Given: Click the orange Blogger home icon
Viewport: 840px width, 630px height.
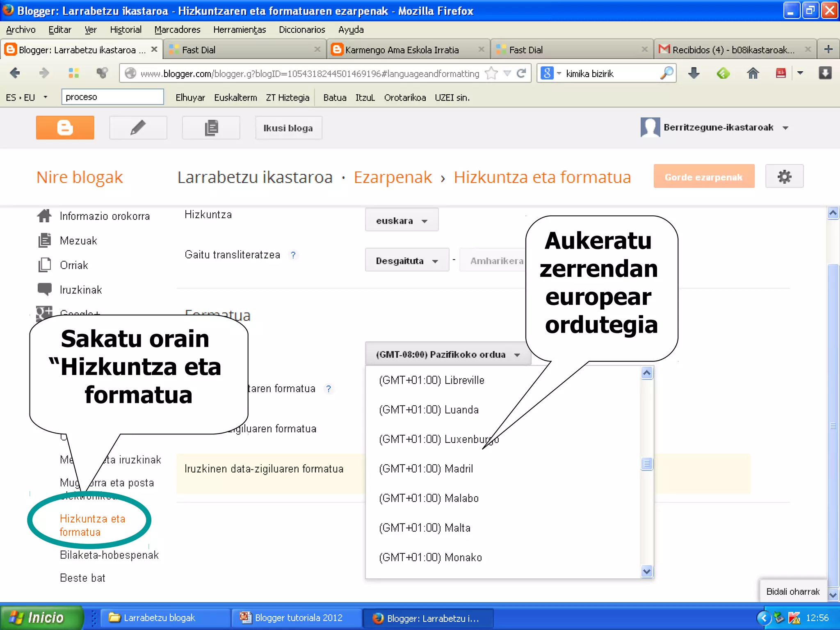Looking at the screenshot, I should coord(65,128).
